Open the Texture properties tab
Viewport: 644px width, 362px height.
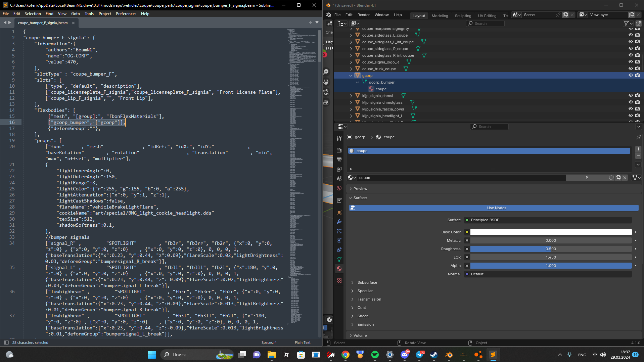coord(339,281)
